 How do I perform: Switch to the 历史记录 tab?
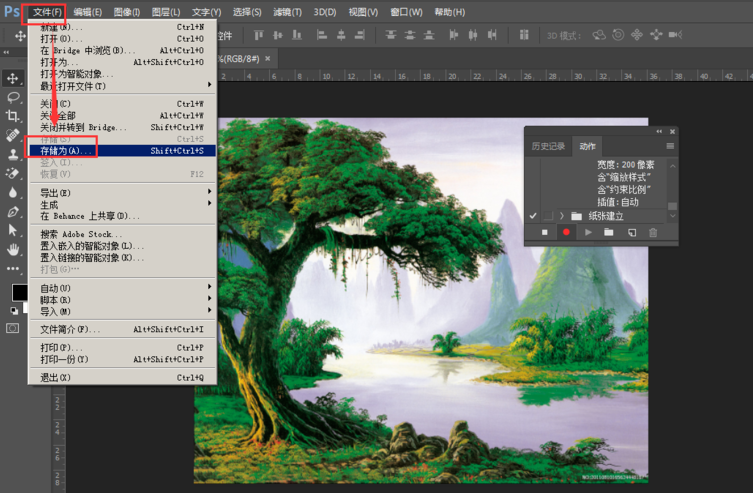click(548, 146)
